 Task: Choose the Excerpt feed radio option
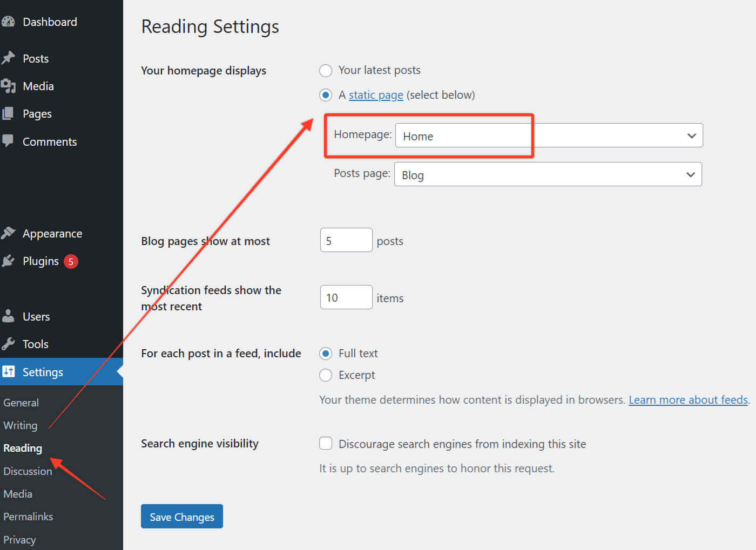click(326, 375)
